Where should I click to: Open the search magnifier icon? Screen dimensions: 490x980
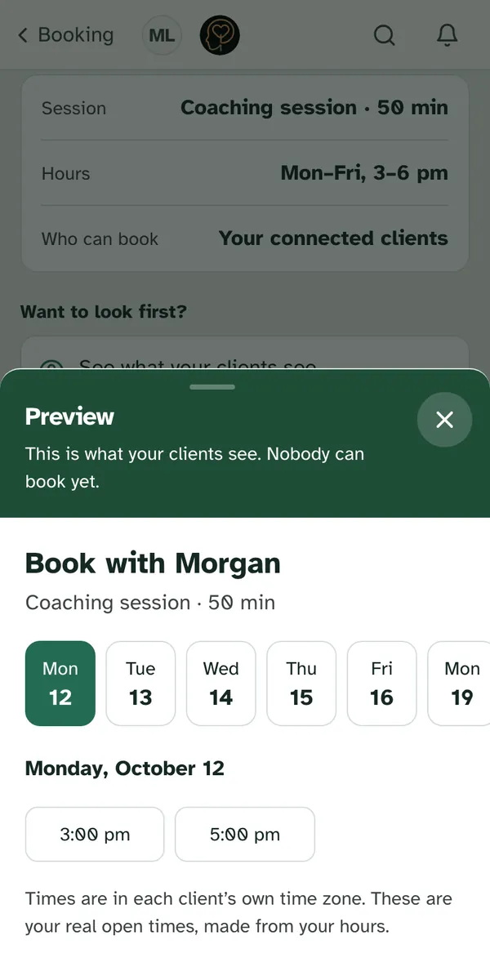[384, 35]
